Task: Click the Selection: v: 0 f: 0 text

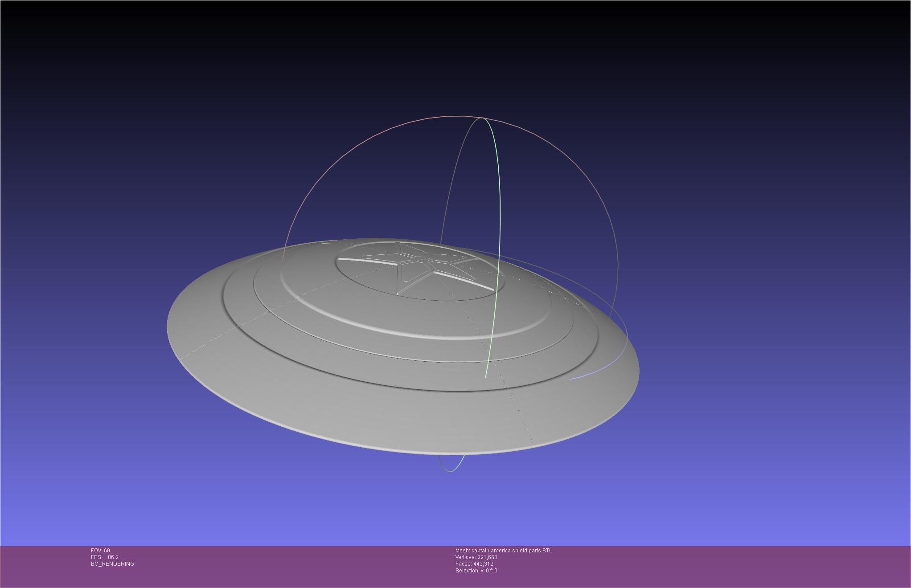Action: pos(476,571)
